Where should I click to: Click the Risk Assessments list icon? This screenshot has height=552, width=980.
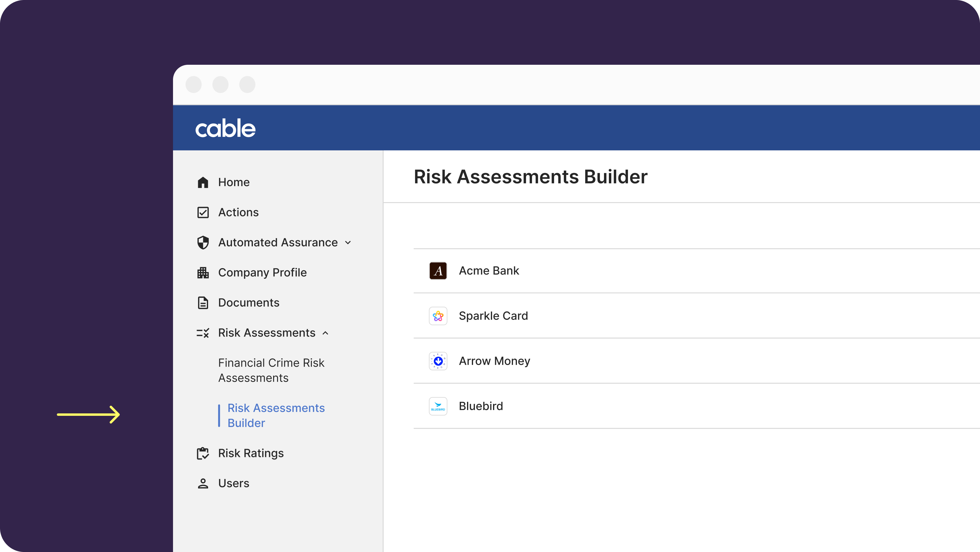pos(203,333)
